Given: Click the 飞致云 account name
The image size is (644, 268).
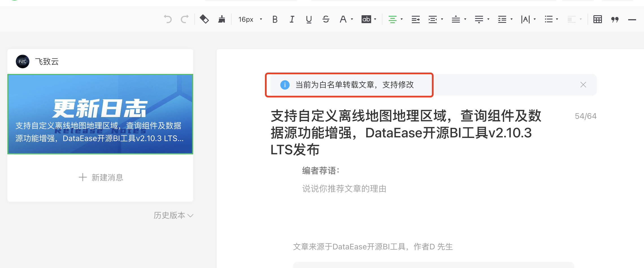Looking at the screenshot, I should [47, 61].
